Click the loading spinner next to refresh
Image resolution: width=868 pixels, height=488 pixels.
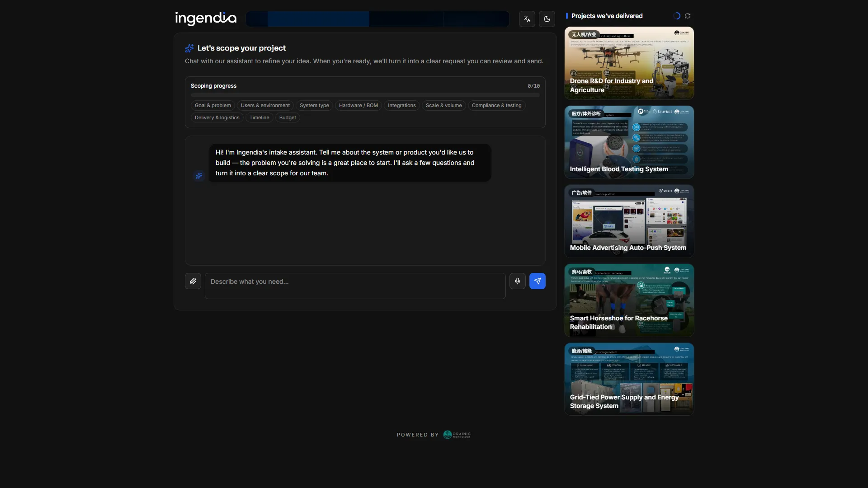(677, 16)
